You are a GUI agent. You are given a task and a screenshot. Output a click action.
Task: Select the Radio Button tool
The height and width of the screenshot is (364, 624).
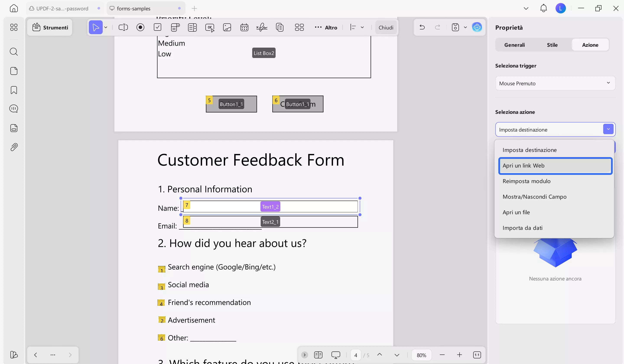point(140,27)
